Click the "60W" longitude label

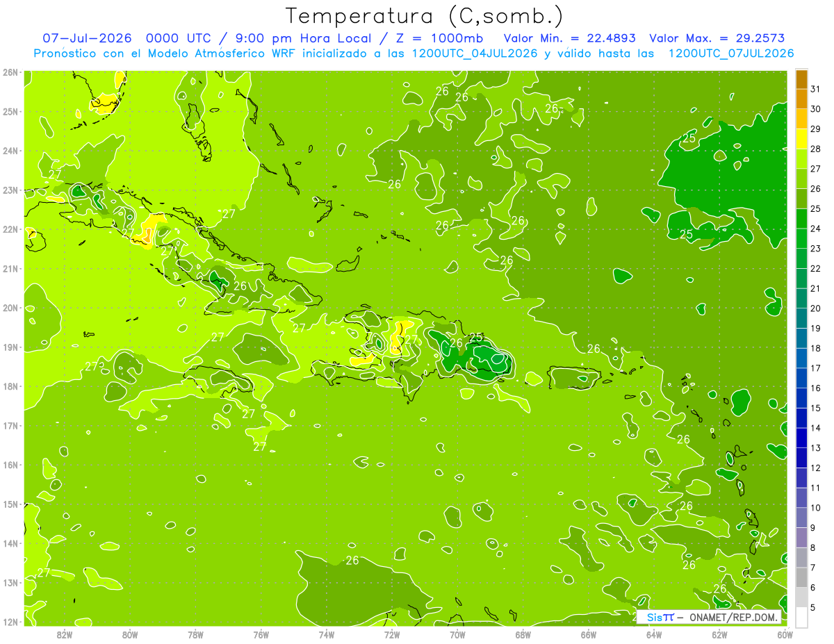785,634
